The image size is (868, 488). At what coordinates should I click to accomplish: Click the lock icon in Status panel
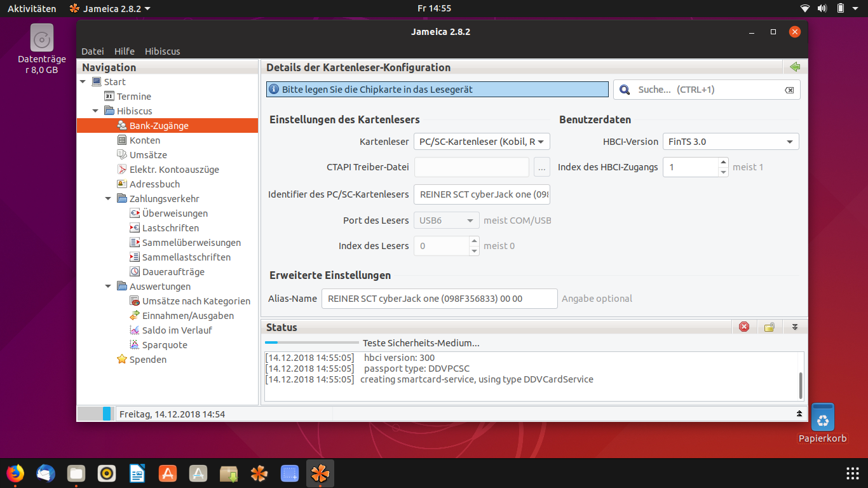[769, 327]
